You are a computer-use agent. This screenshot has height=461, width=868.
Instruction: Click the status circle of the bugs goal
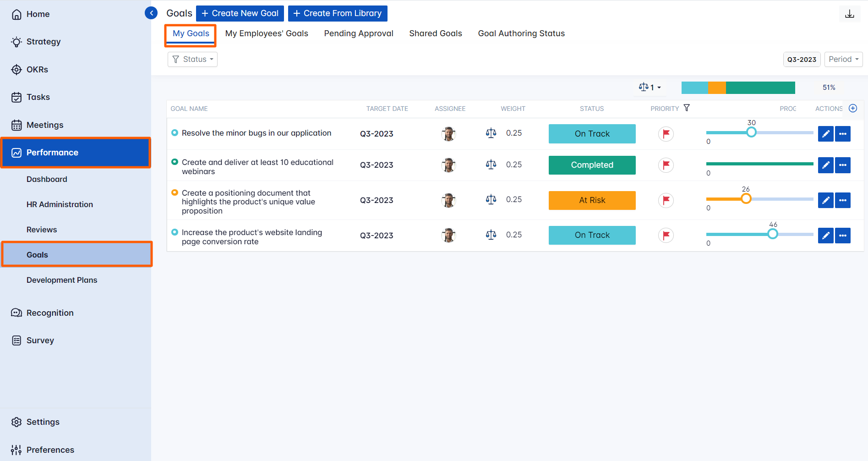click(x=175, y=133)
